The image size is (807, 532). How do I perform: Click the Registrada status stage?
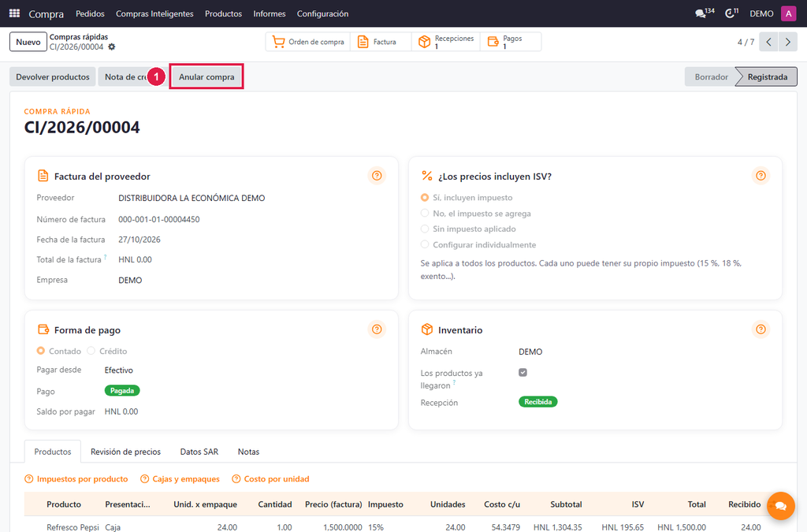click(x=767, y=76)
